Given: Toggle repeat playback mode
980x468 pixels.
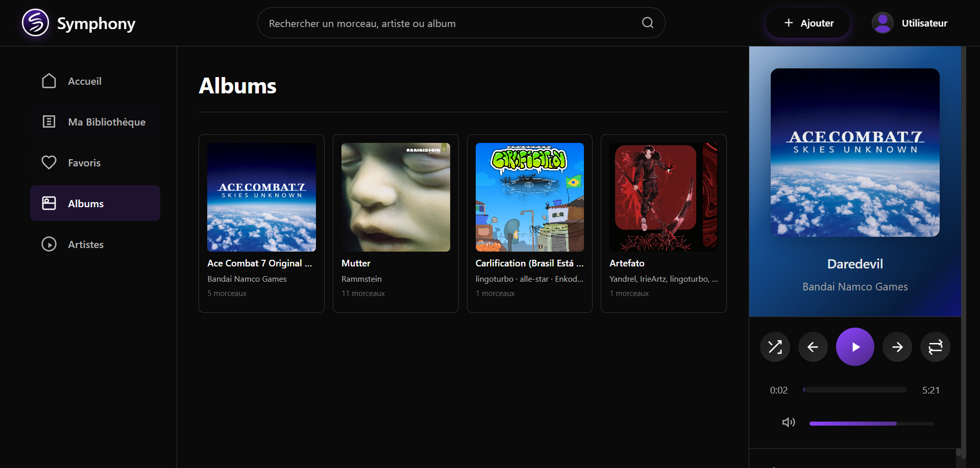Looking at the screenshot, I should point(935,347).
